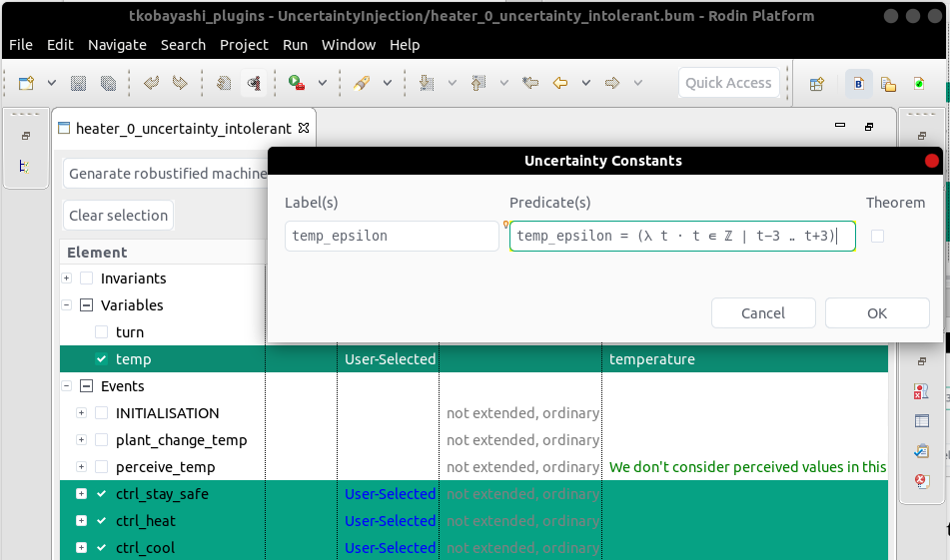This screenshot has width=950, height=560.
Task: Click the Undo arrow icon
Action: (x=151, y=83)
